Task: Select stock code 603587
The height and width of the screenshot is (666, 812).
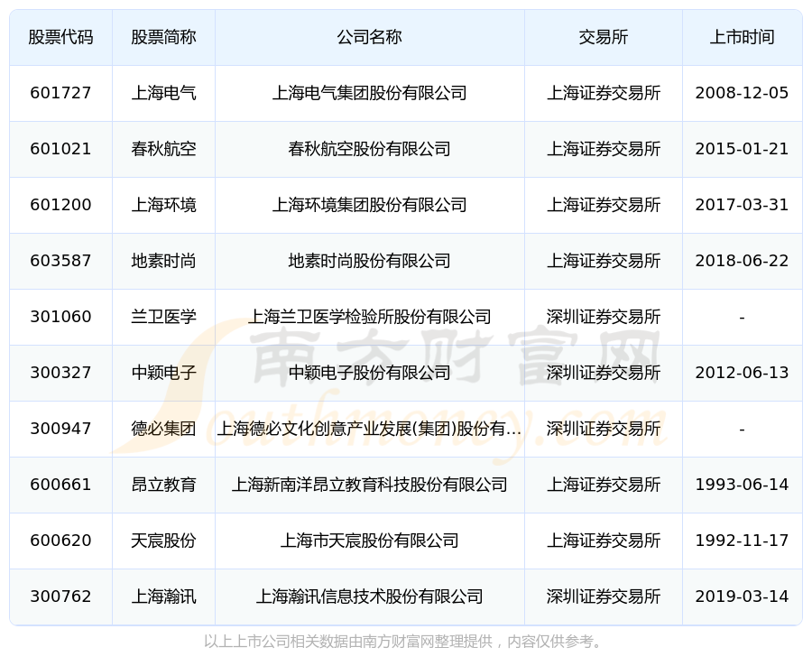Action: tap(60, 261)
